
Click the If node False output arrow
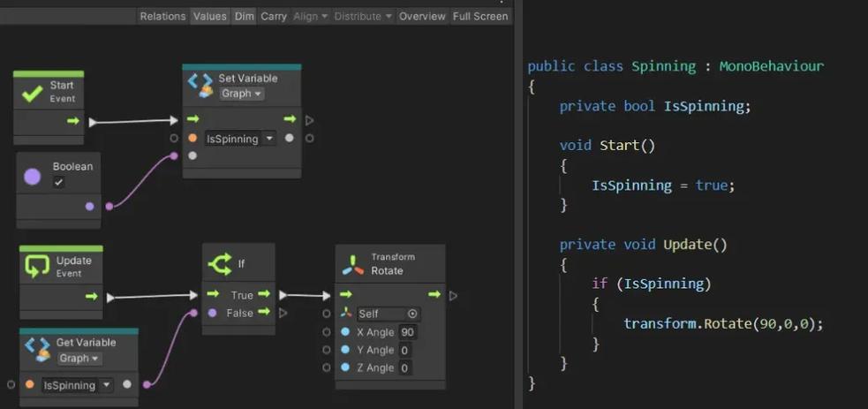tap(264, 312)
